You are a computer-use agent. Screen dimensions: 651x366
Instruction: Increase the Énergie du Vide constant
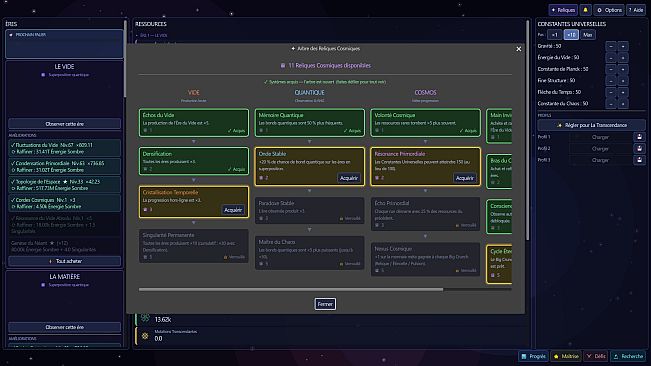[x=623, y=58]
